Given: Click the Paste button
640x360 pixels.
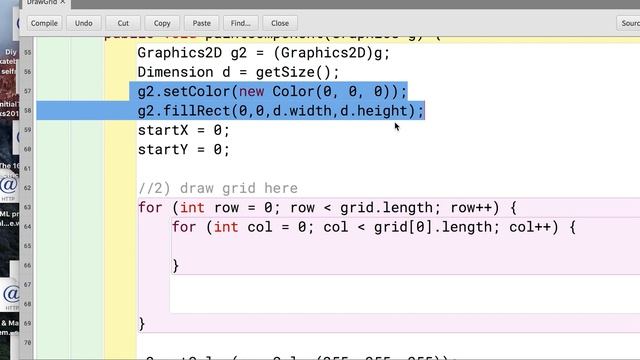Looking at the screenshot, I should 202,23.
